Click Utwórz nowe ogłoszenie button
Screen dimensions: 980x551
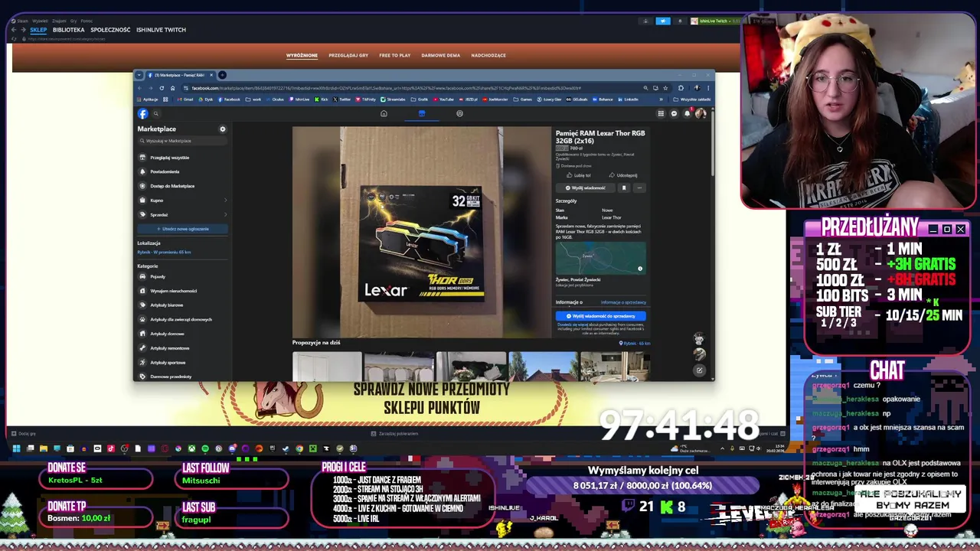[x=182, y=229]
